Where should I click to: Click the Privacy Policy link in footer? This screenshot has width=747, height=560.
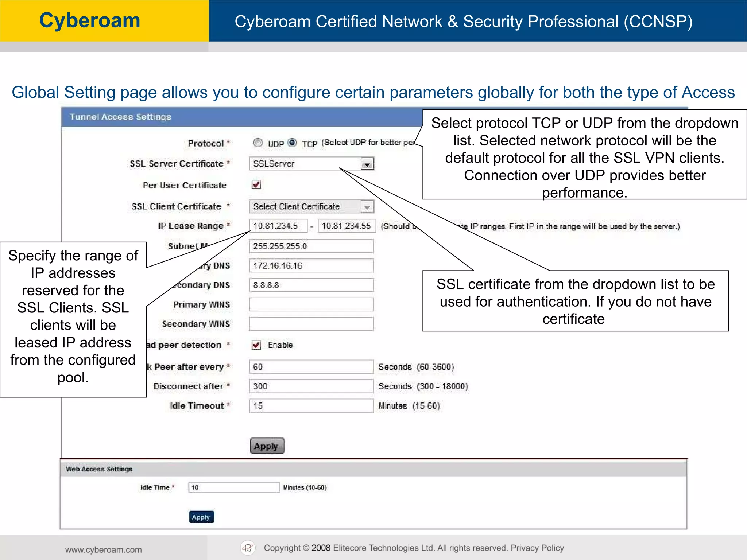point(537,548)
